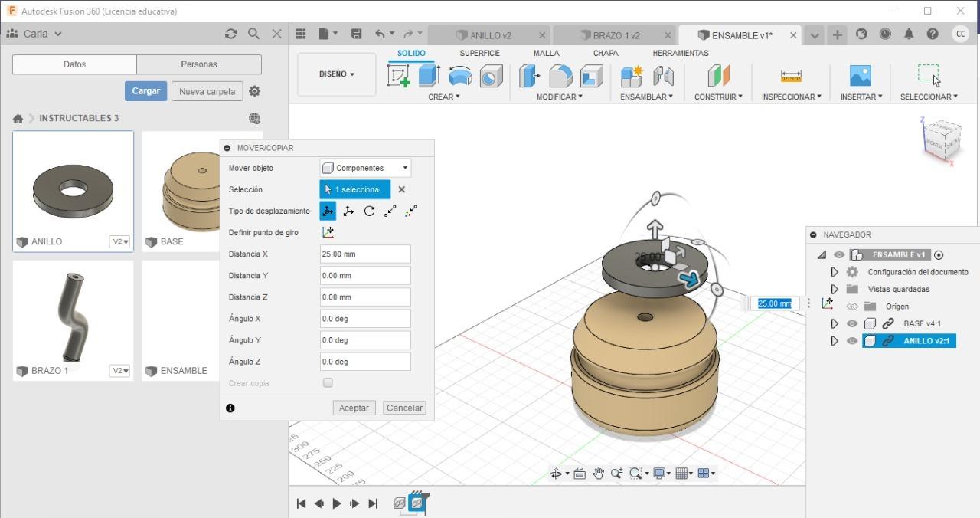The height and width of the screenshot is (518, 980).
Task: Clear the selection with the X
Action: pos(401,189)
